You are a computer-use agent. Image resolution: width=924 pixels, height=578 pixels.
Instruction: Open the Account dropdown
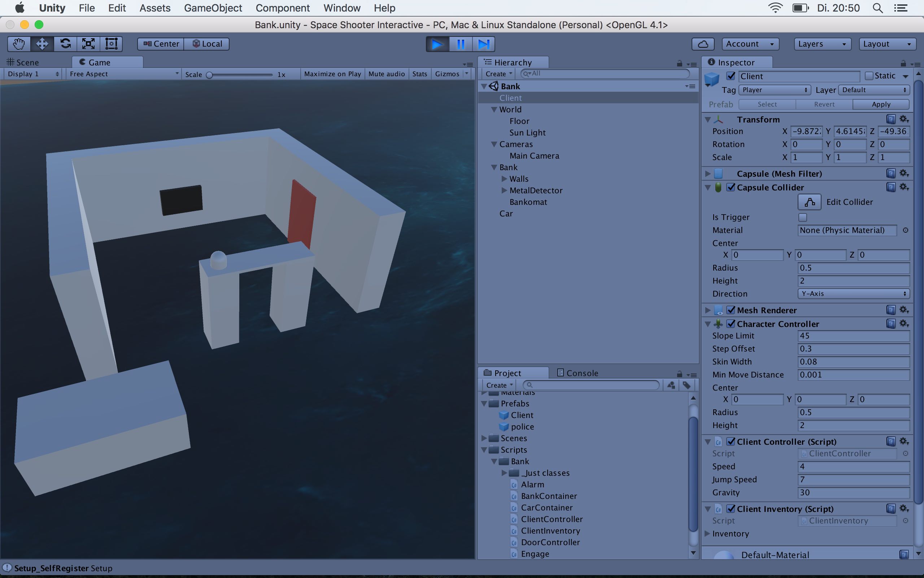point(750,44)
